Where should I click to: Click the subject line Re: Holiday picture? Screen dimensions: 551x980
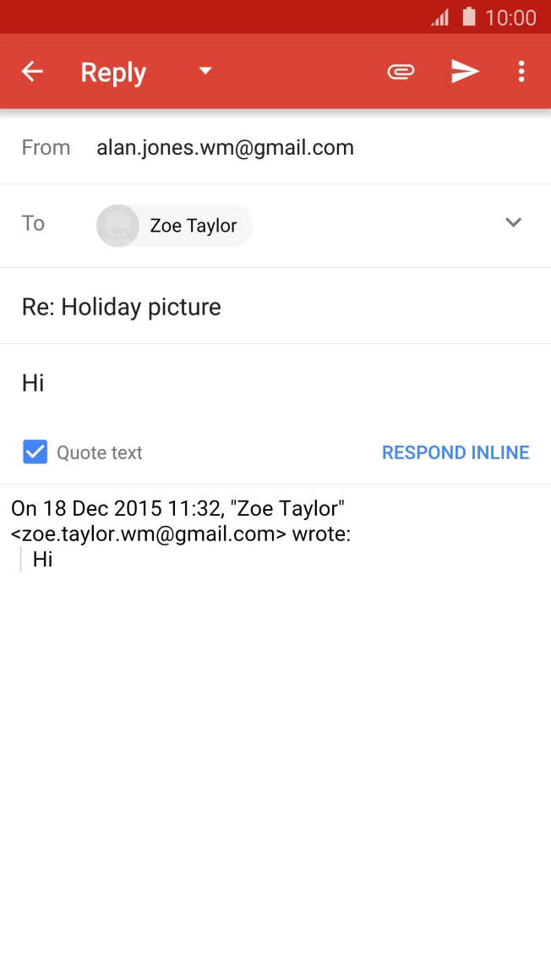point(121,306)
